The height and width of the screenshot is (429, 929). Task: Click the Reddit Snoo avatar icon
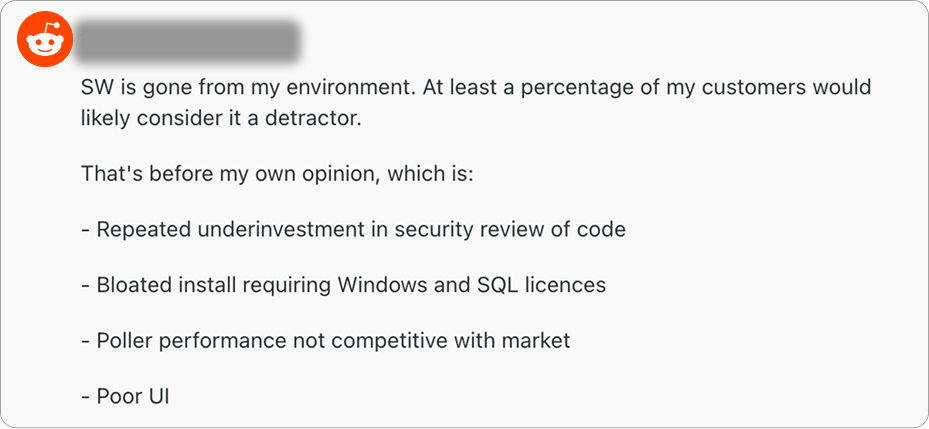click(42, 42)
